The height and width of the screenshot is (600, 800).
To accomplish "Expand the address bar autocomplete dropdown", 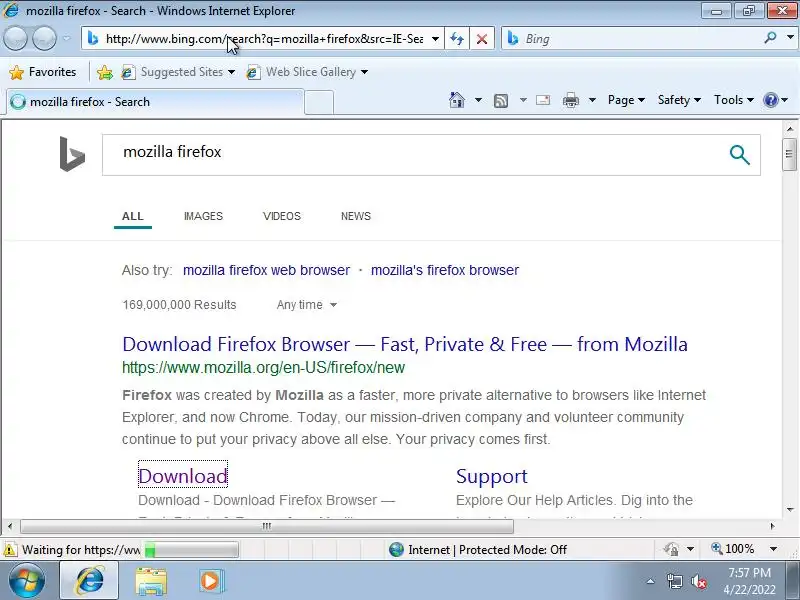I will (435, 39).
